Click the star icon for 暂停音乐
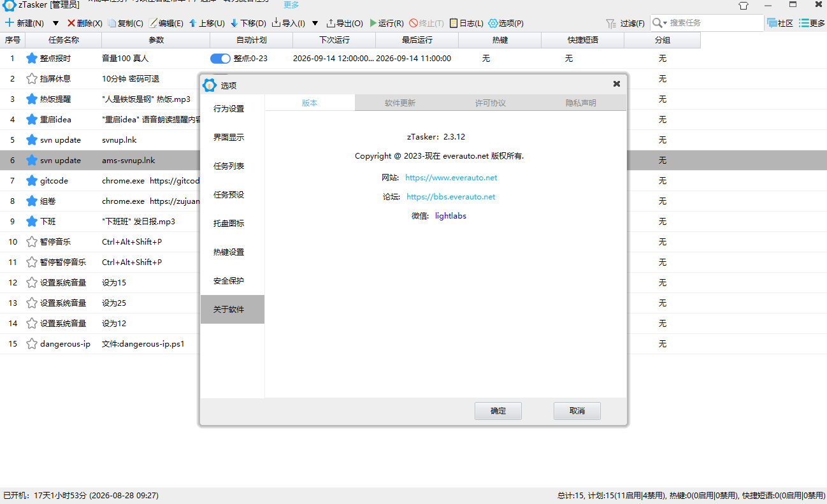Screen dimensions: 827x504 tap(32, 241)
